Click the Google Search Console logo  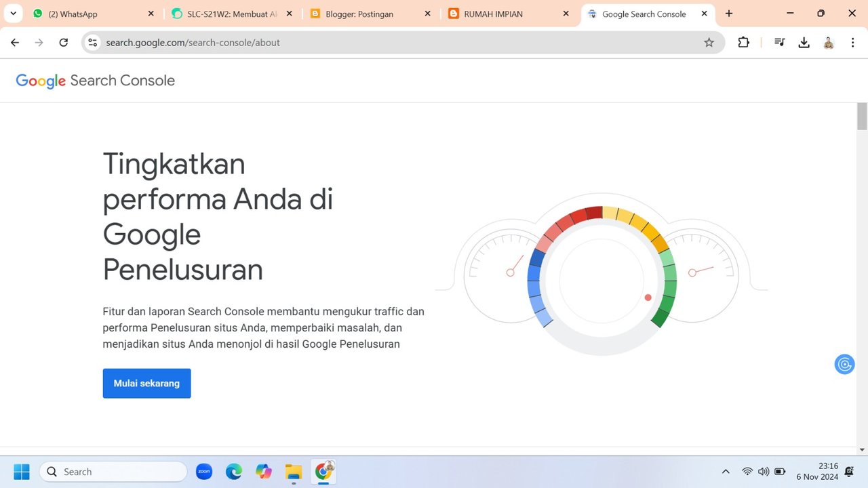[x=96, y=81]
